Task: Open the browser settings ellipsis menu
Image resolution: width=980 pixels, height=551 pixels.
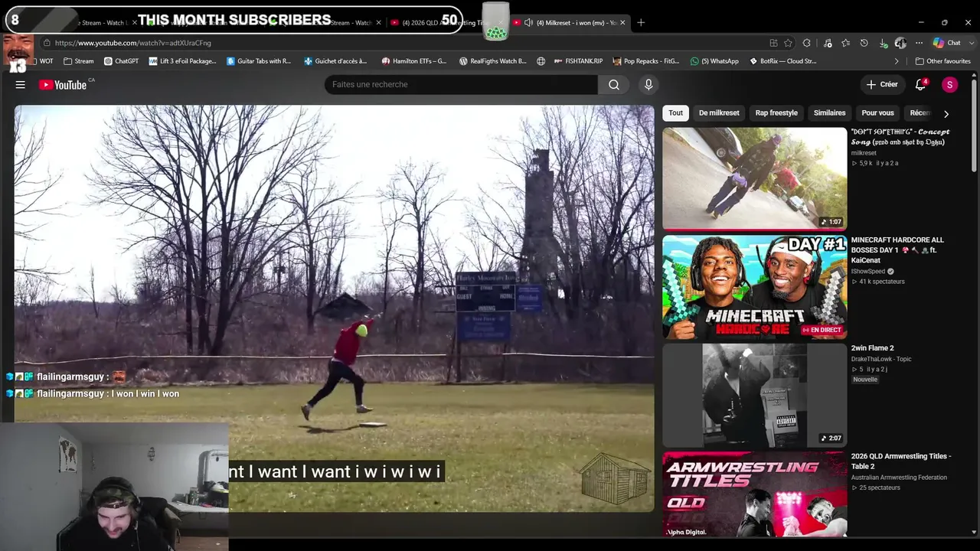Action: click(x=919, y=43)
